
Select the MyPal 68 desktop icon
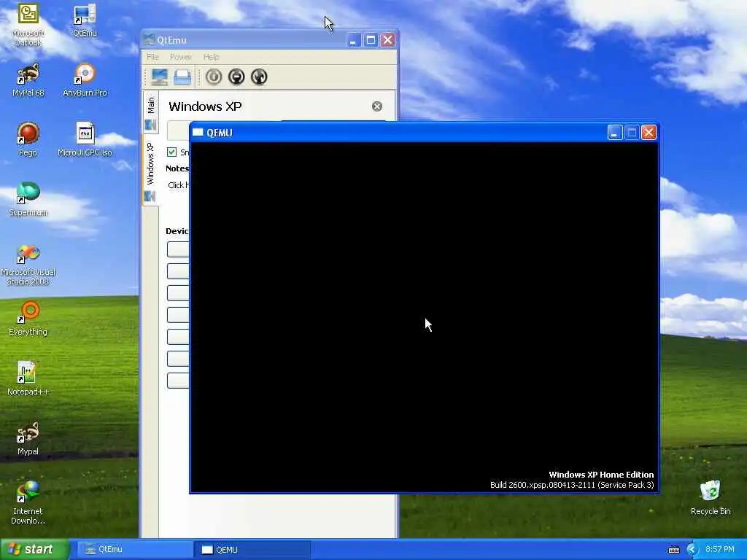pyautogui.click(x=28, y=80)
